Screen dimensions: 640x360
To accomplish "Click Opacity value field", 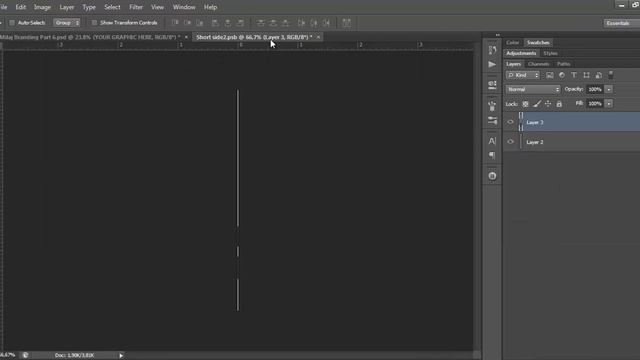I will pyautogui.click(x=595, y=89).
